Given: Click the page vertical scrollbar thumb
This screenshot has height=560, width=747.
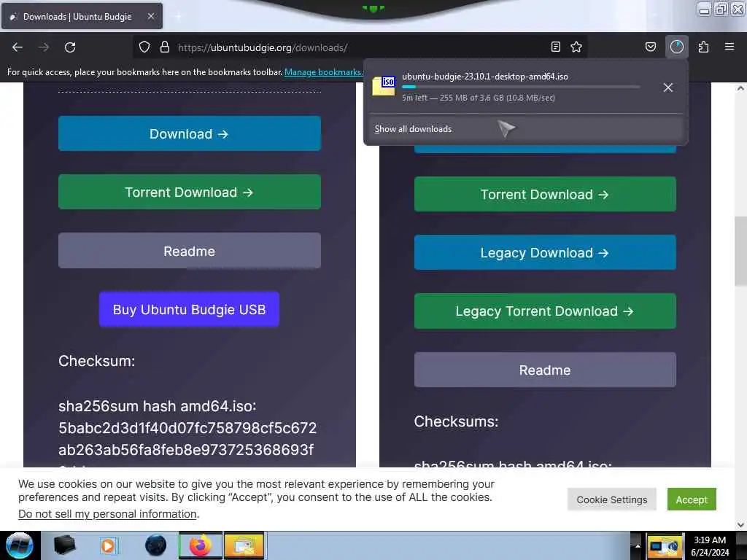Looking at the screenshot, I should click(x=740, y=251).
